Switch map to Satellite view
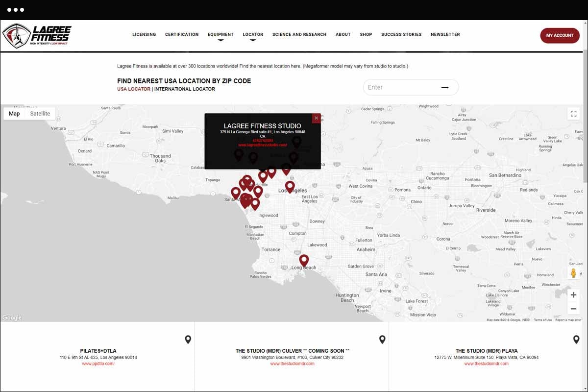The image size is (588, 392). [40, 114]
